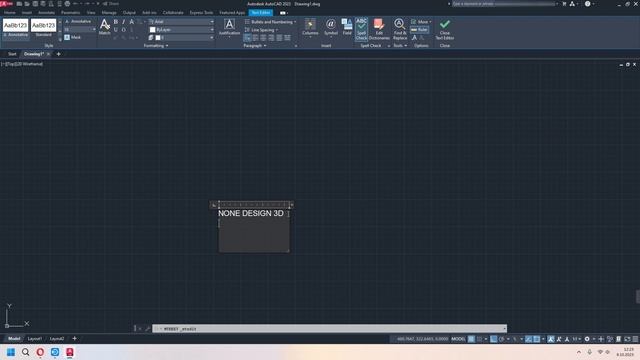The height and width of the screenshot is (360, 640).
Task: Open the More options dropdown
Action: (421, 22)
